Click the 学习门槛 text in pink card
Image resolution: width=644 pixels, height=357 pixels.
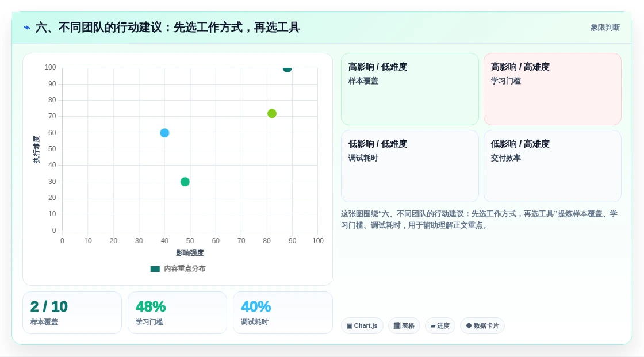pos(505,81)
